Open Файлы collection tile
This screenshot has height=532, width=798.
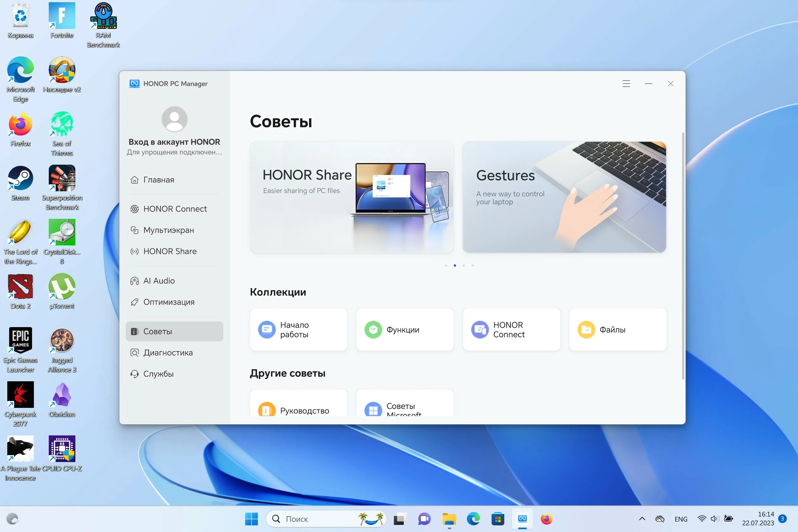(x=617, y=330)
